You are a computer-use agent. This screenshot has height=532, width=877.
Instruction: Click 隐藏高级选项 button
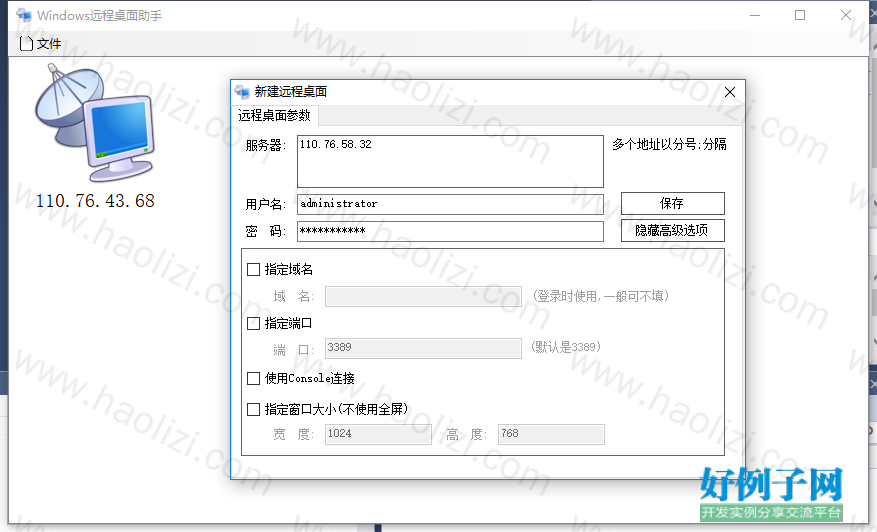pyautogui.click(x=672, y=230)
